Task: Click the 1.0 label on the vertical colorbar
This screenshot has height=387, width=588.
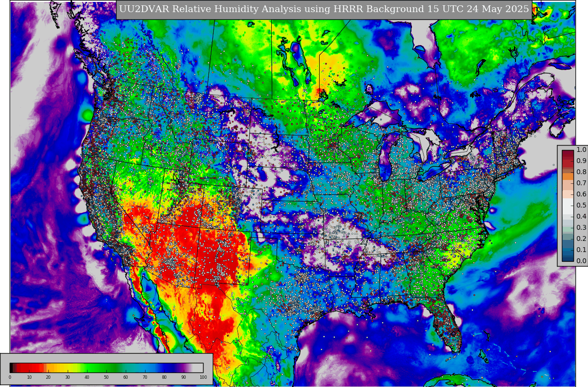Action: [x=581, y=150]
